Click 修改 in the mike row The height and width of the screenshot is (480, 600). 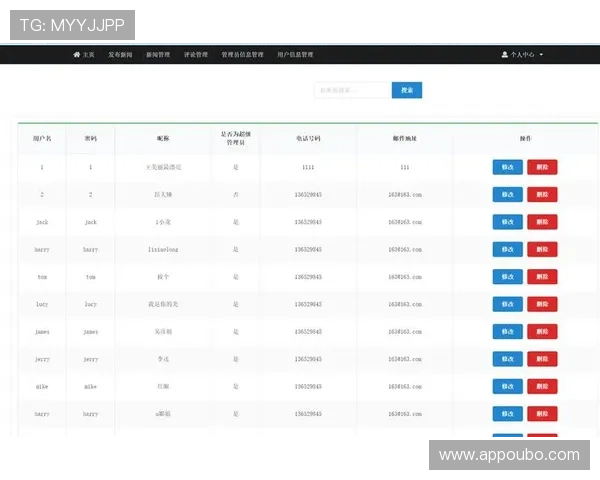pos(507,387)
